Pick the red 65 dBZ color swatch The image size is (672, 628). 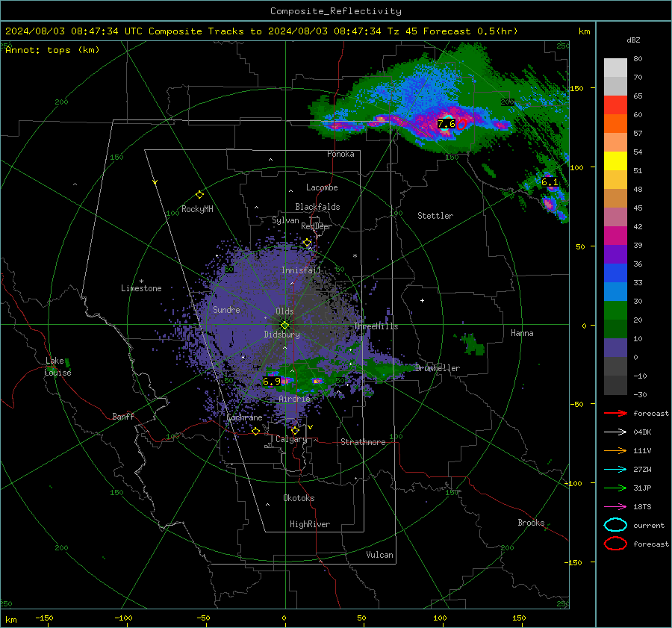tap(615, 105)
